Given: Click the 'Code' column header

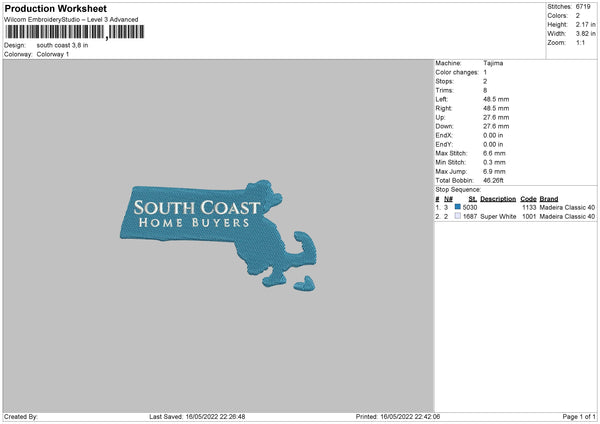Looking at the screenshot, I should [528, 199].
